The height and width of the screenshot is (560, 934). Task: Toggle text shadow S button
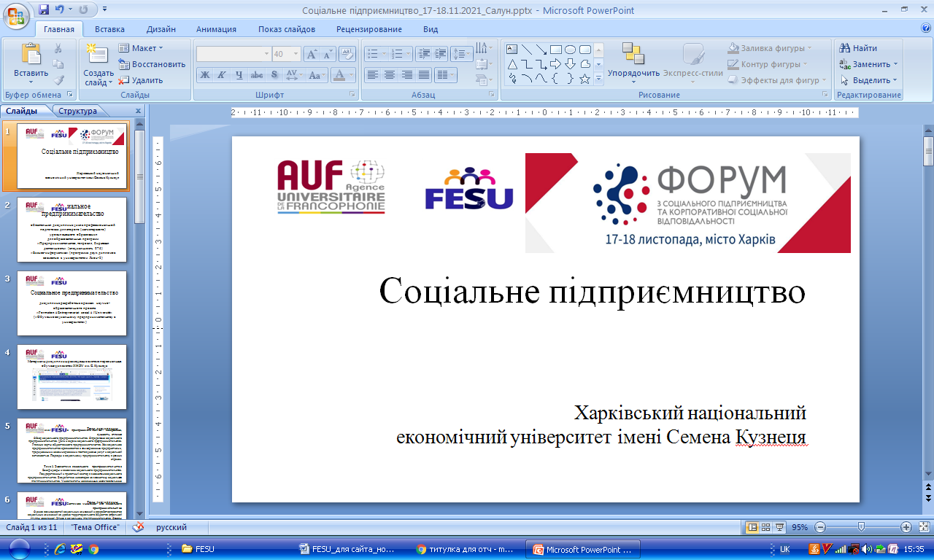(x=274, y=75)
